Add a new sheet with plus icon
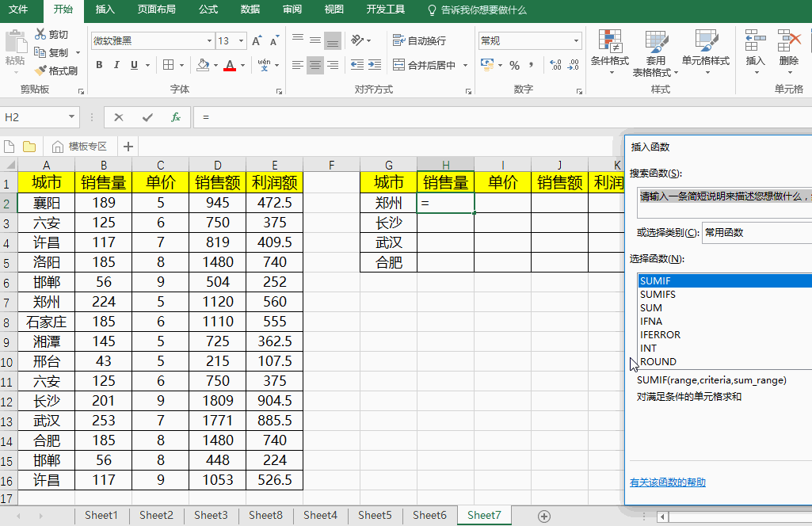 (544, 516)
